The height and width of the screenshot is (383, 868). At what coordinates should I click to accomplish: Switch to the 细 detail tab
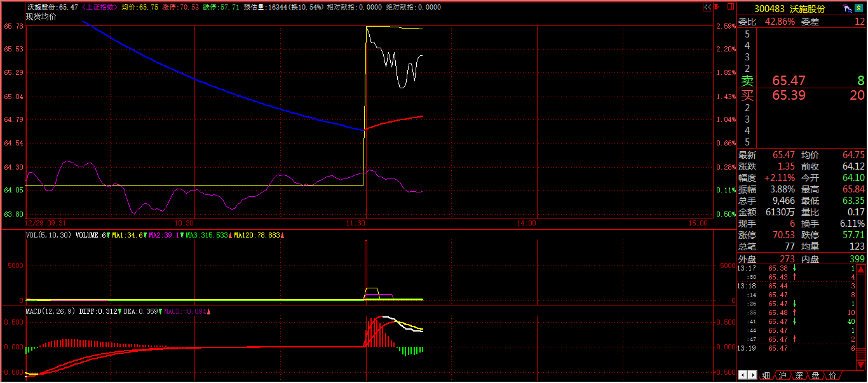click(766, 376)
